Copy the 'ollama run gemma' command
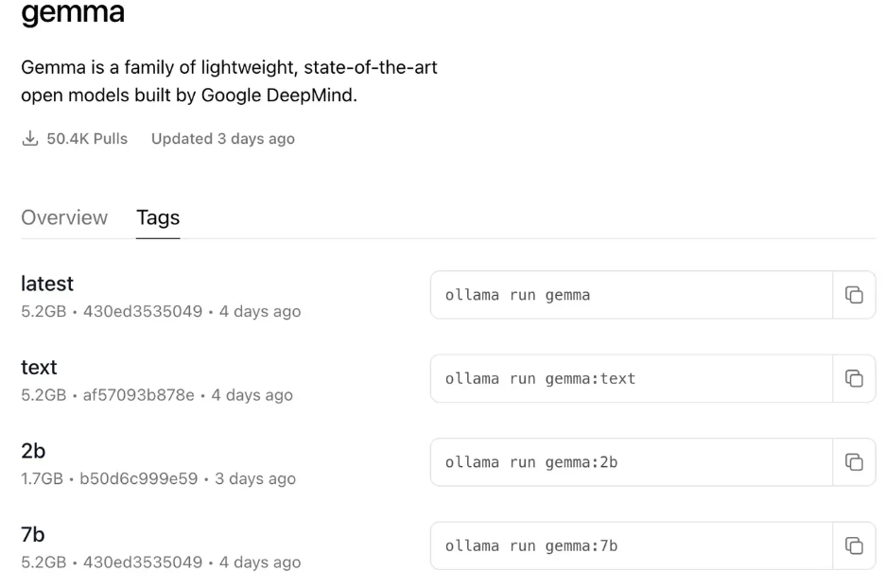 click(x=854, y=295)
